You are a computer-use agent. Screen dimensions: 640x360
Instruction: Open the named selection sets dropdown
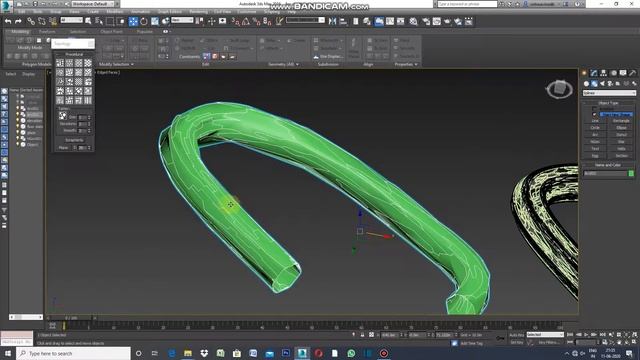click(305, 20)
